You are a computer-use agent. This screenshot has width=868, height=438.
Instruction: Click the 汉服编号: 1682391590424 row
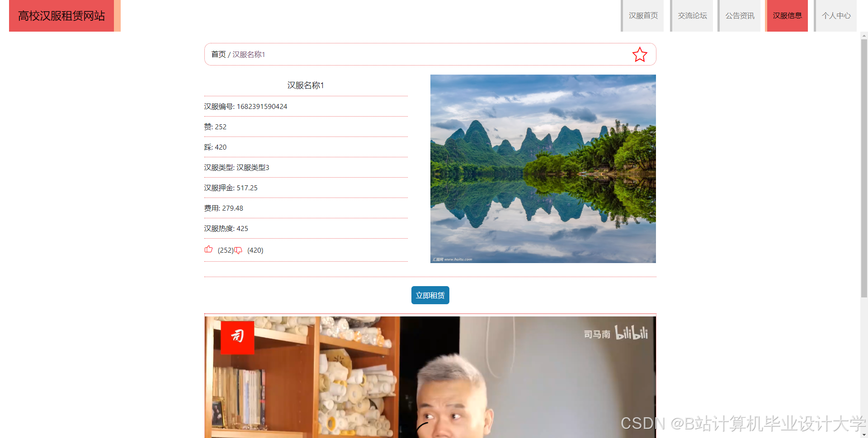306,106
